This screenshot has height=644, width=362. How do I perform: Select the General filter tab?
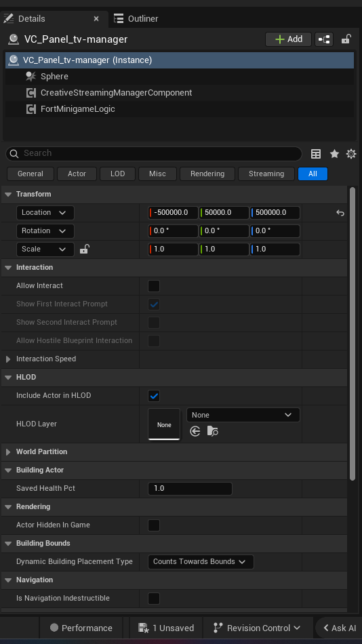[x=31, y=174]
